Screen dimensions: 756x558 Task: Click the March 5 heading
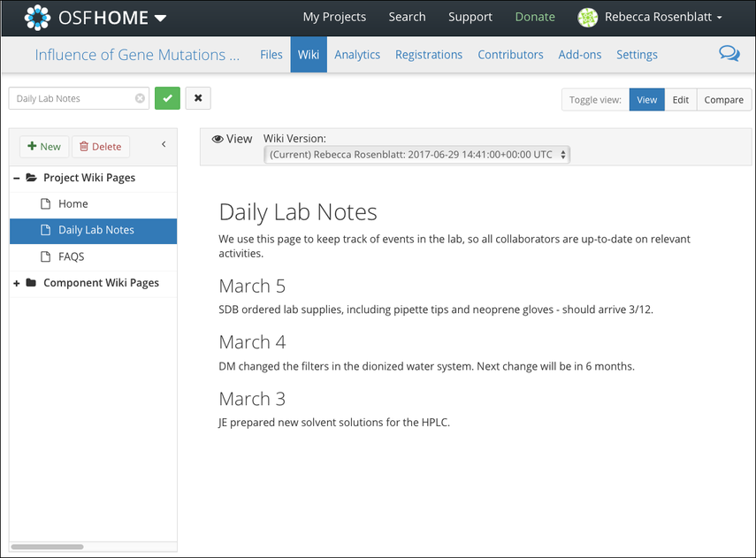click(252, 286)
